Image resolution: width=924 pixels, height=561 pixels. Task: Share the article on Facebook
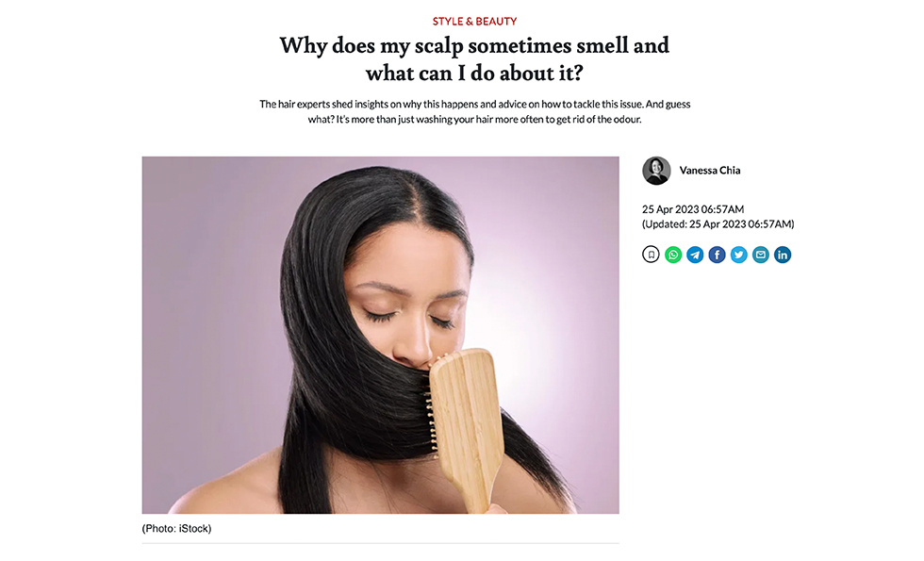tap(717, 255)
